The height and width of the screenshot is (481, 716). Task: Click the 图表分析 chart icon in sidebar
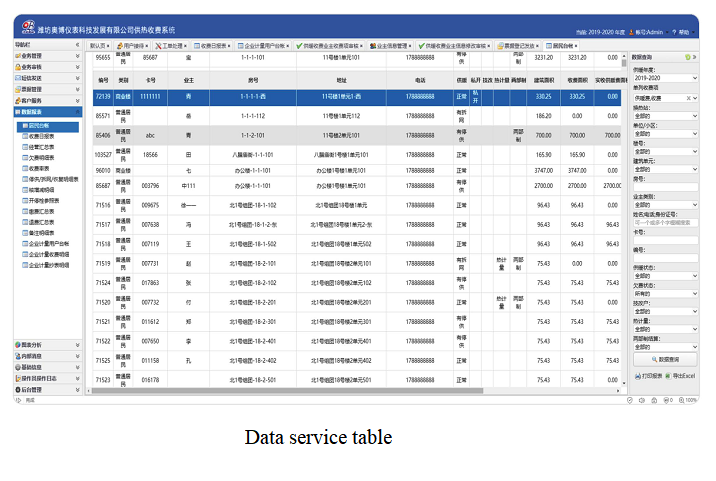click(x=18, y=345)
